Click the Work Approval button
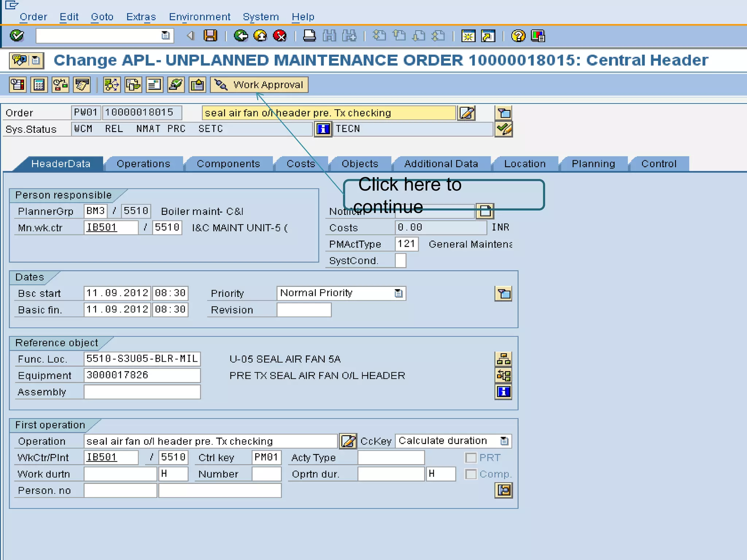Image resolution: width=747 pixels, height=560 pixels. (259, 85)
